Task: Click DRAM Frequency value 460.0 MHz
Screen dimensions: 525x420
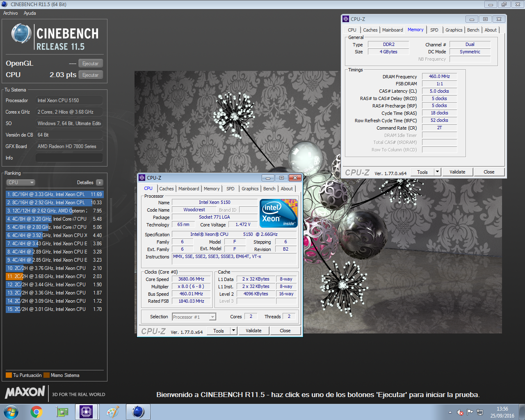Action: click(439, 77)
